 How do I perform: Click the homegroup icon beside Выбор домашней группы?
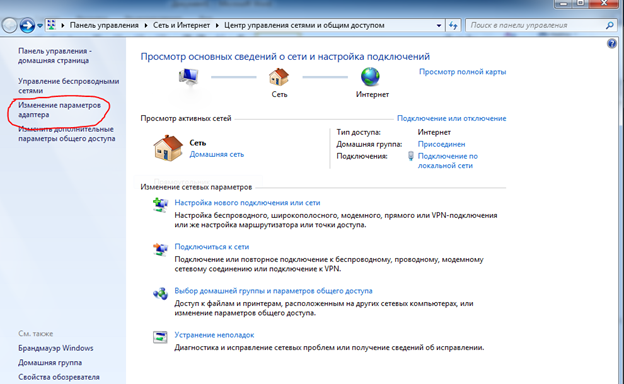(x=160, y=293)
